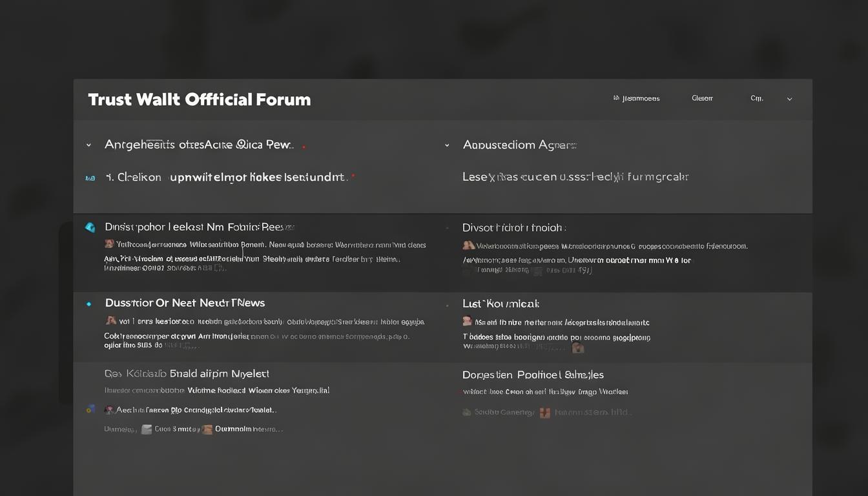The width and height of the screenshot is (868, 496).
Task: Click the 'Cm.' header menu item
Action: click(756, 98)
